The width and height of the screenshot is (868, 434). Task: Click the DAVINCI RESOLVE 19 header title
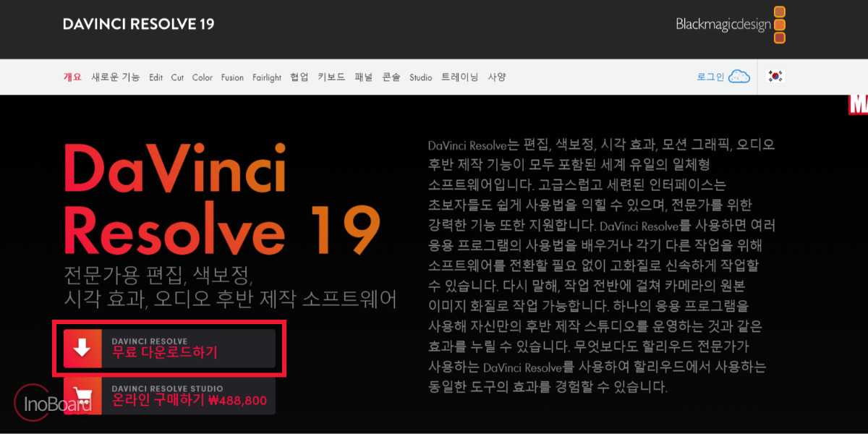pyautogui.click(x=139, y=24)
